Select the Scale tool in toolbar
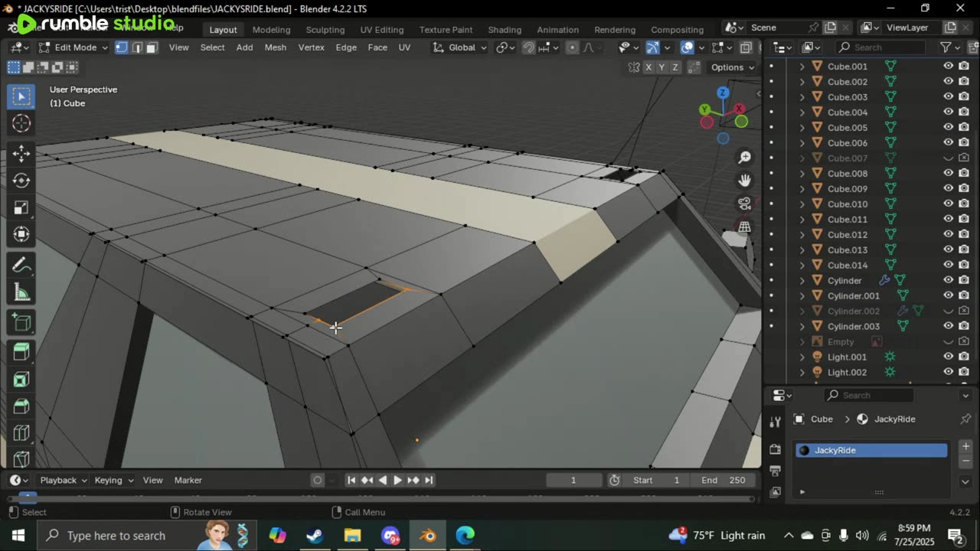 [21, 208]
